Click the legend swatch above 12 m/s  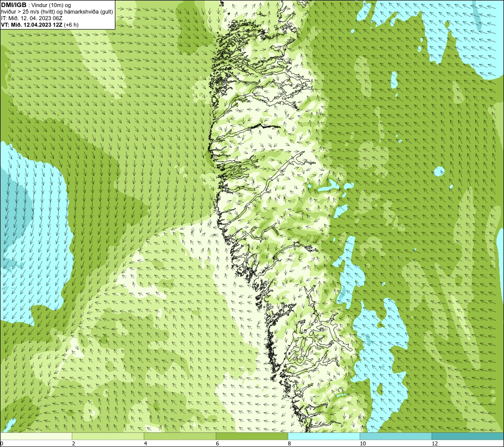468,436
